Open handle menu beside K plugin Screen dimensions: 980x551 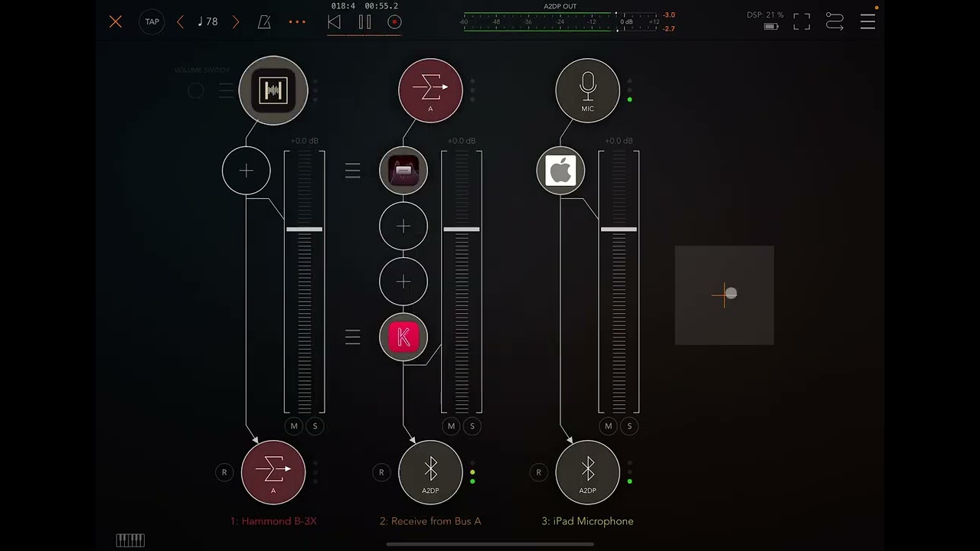pos(352,337)
